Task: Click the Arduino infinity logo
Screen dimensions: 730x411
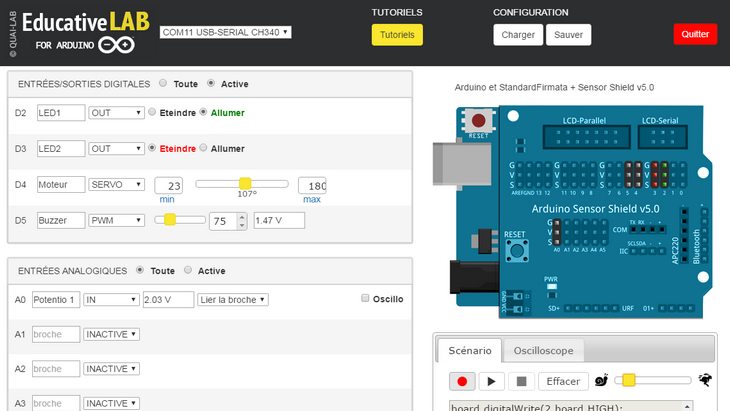Action: coord(116,45)
